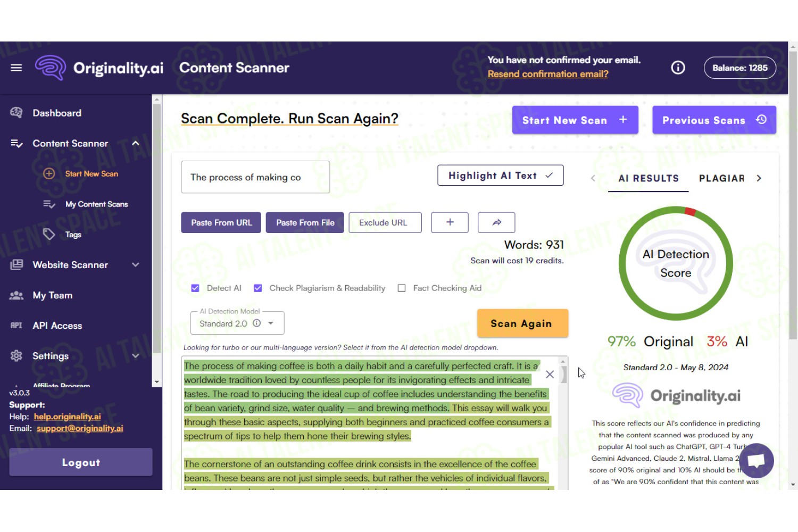Click the scan title input field

pyautogui.click(x=255, y=177)
